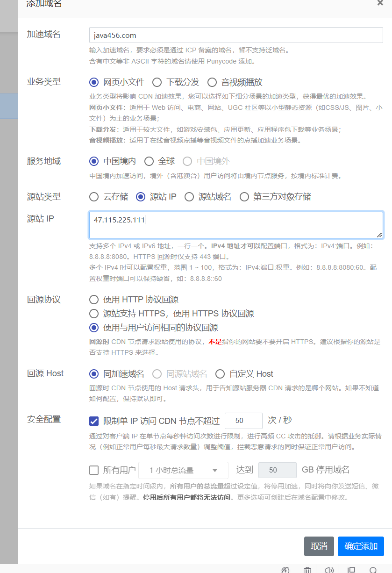Viewport: 392px width, 573px height.
Task: Select 云存储 as the origin type
Action: pyautogui.click(x=93, y=197)
